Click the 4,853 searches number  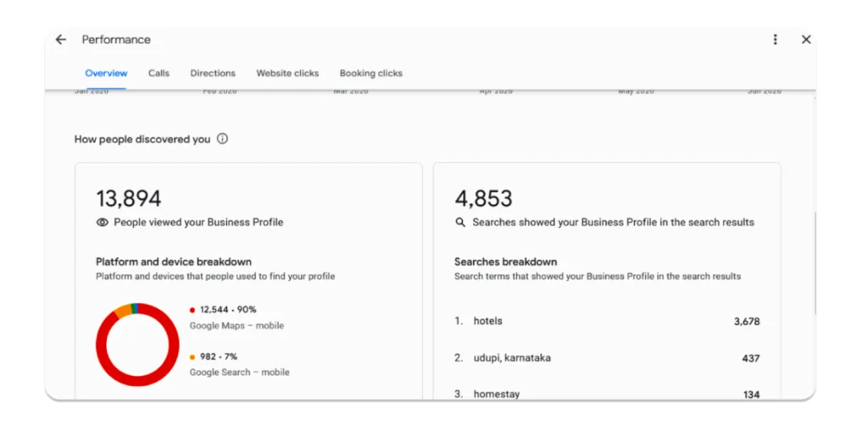pyautogui.click(x=483, y=199)
